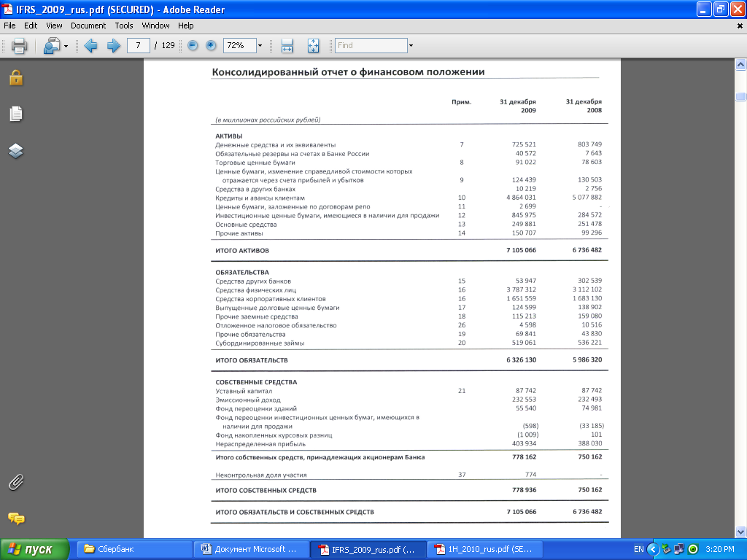Open the Comments panel icon
747x560 pixels.
click(x=16, y=518)
